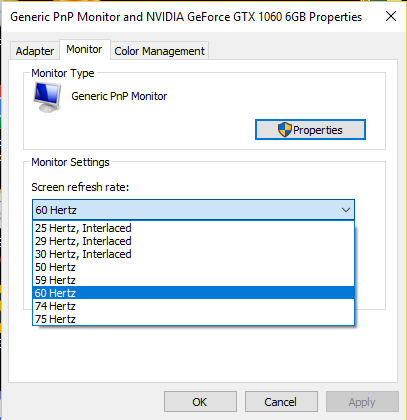
Task: Select the Monitor tab
Action: [x=84, y=49]
